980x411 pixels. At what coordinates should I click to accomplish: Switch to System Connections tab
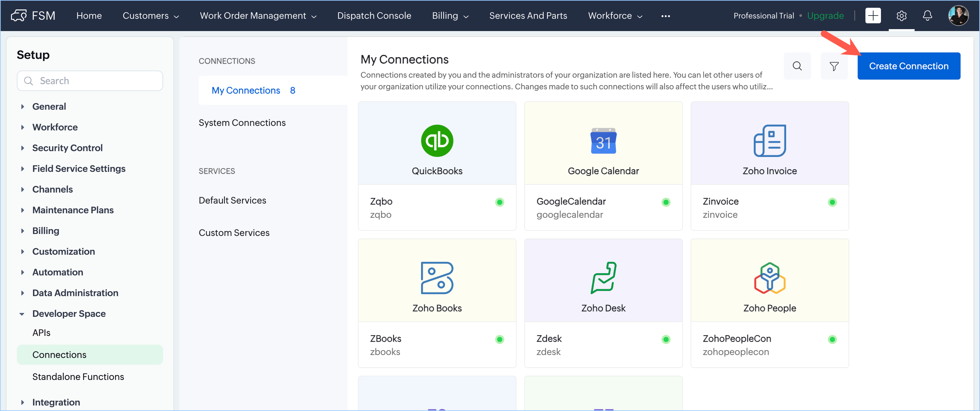(x=242, y=123)
